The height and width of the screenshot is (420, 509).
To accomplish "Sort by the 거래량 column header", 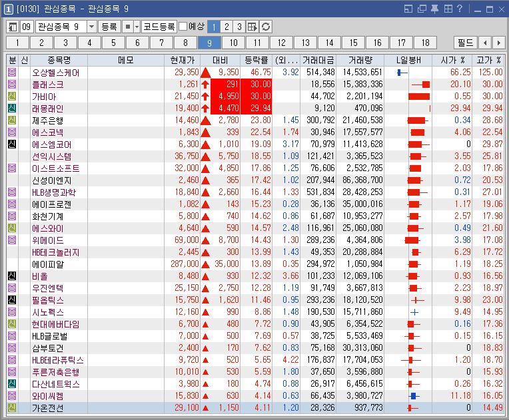I will coord(360,60).
